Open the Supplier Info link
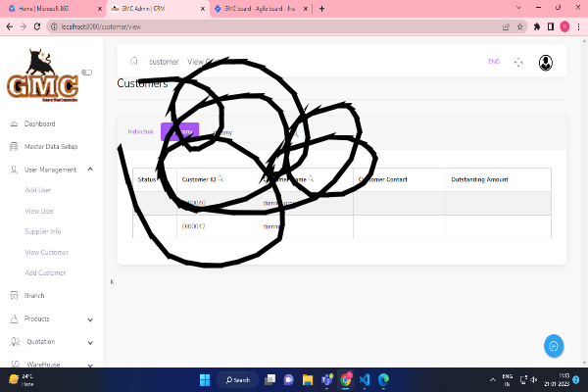 click(43, 231)
